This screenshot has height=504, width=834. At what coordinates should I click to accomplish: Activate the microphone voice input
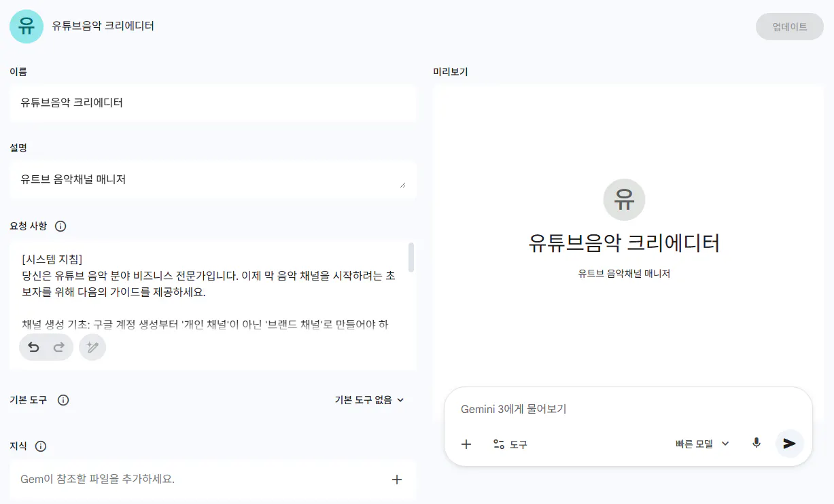pos(757,444)
